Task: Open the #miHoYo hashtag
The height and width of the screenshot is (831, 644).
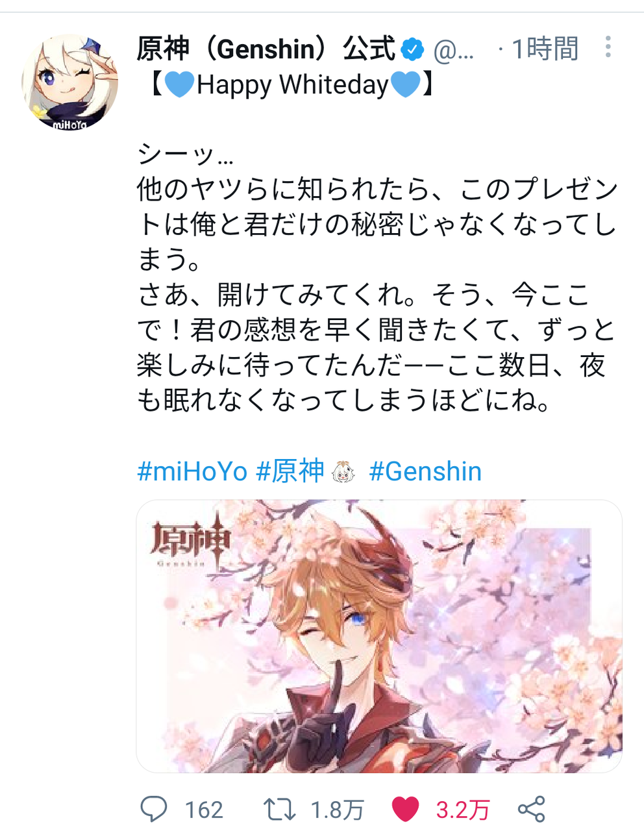Action: pyautogui.click(x=192, y=471)
